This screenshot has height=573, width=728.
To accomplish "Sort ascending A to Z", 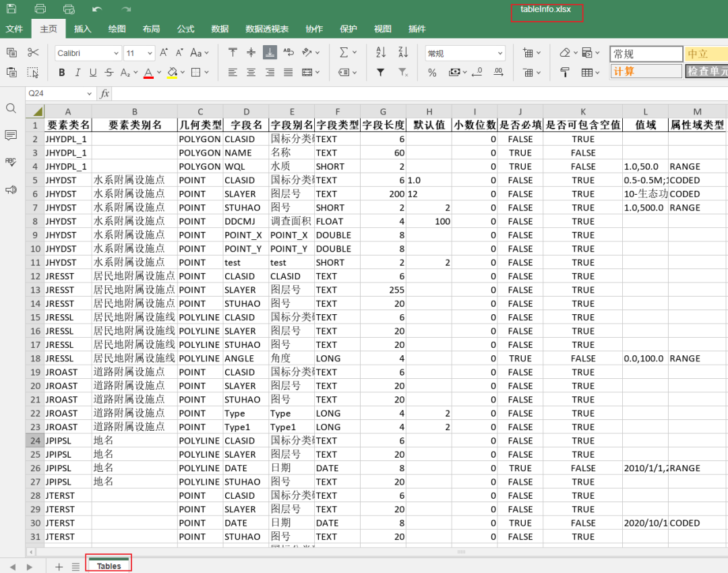I will [x=381, y=53].
